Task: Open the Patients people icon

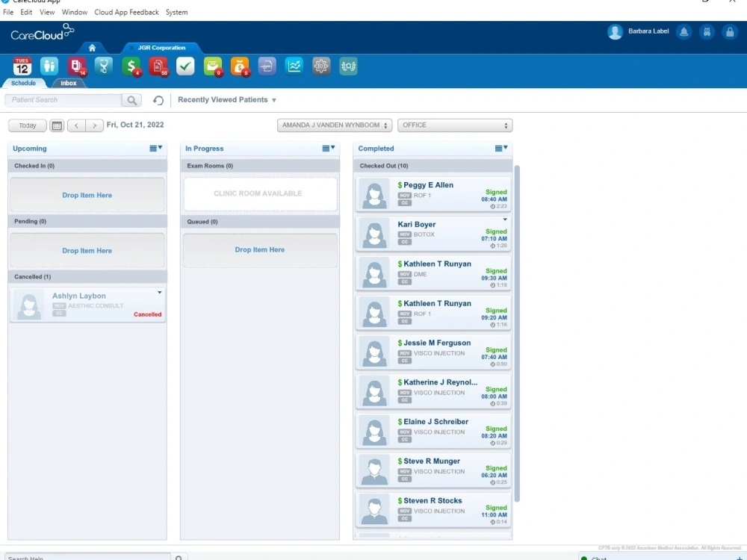Action: 49,66
